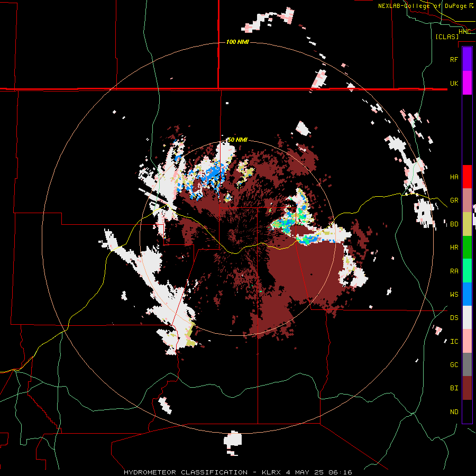Click the purple RF legend color swatch
The height and width of the screenshot is (476, 476).
click(x=467, y=59)
